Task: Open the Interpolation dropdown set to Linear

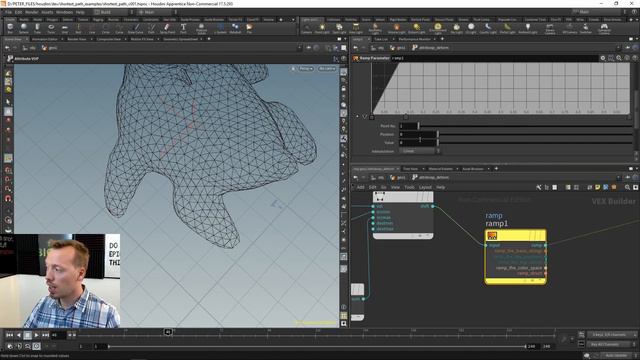Action: pyautogui.click(x=420, y=151)
